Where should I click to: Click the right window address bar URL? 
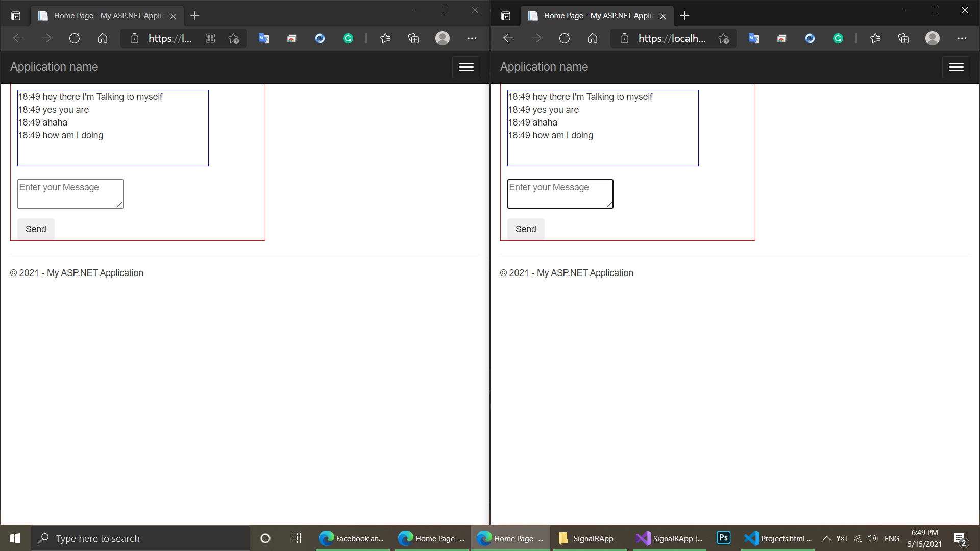tap(672, 38)
